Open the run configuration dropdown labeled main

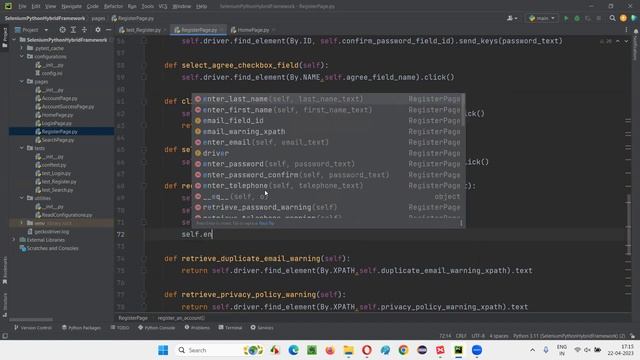pos(542,18)
